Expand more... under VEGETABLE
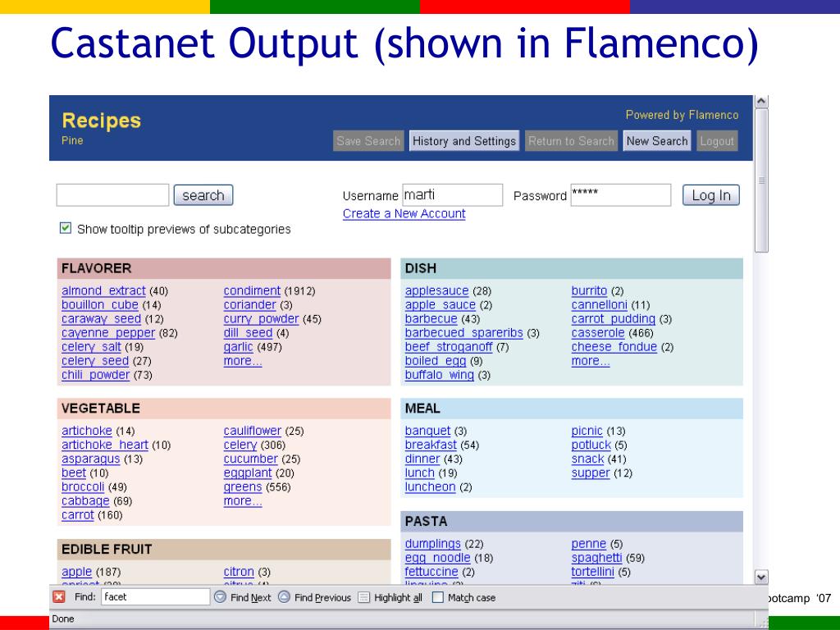The image size is (840, 630). pyautogui.click(x=243, y=501)
